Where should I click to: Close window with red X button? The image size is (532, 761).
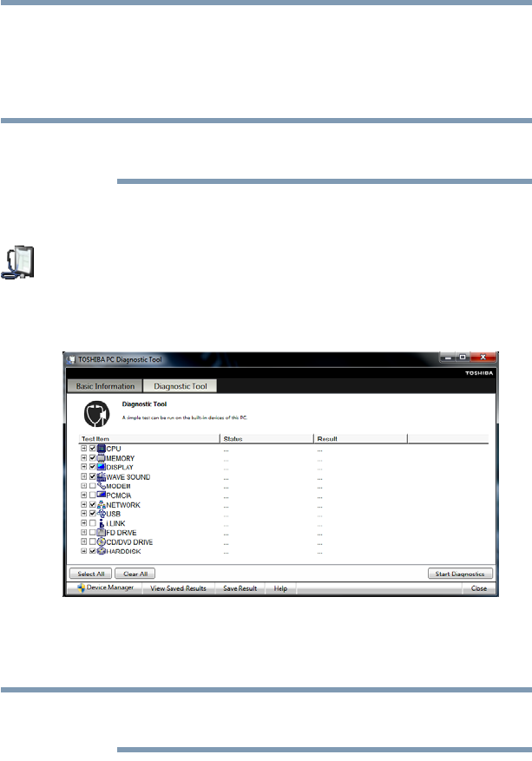click(x=483, y=358)
